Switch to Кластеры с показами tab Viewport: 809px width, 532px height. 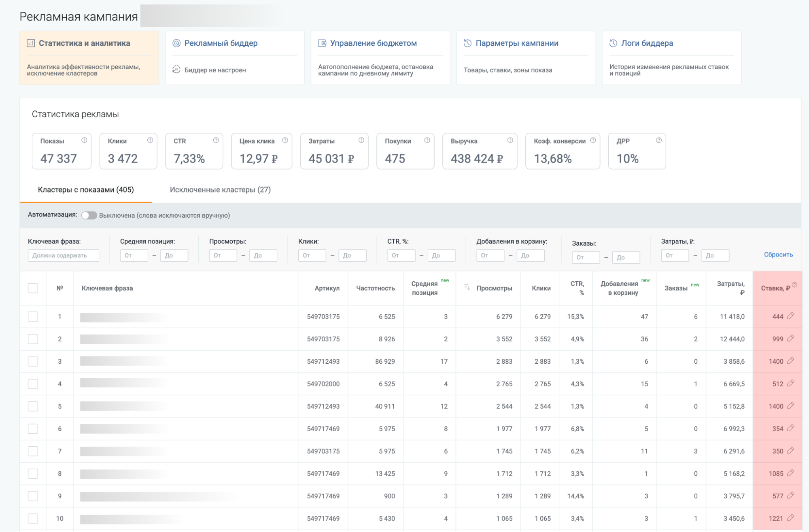(x=86, y=190)
